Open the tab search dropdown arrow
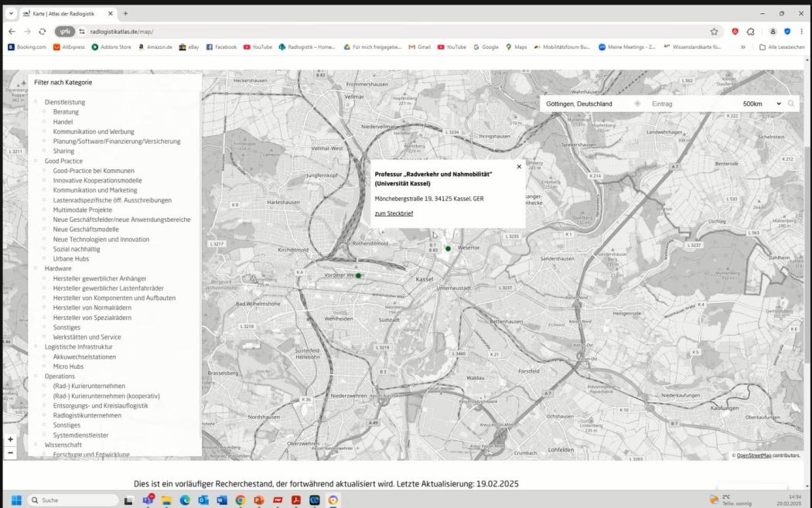Image resolution: width=812 pixels, height=508 pixels. coord(11,13)
